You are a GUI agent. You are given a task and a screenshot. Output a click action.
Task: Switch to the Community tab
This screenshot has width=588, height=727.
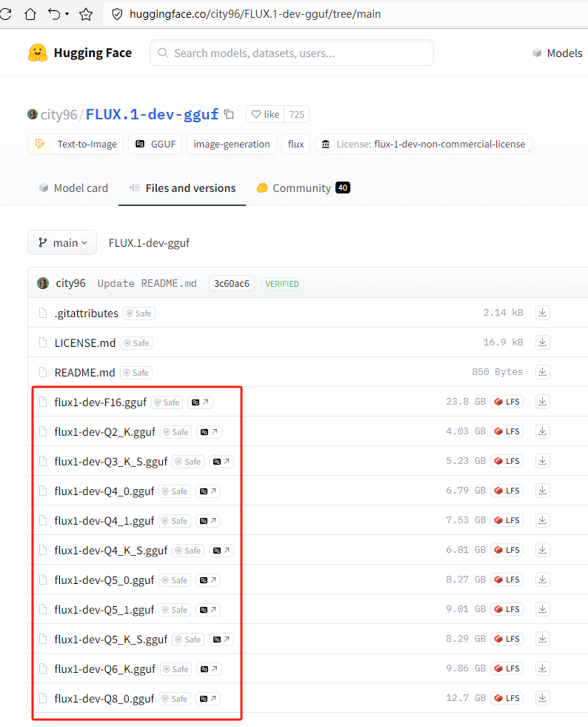[303, 187]
